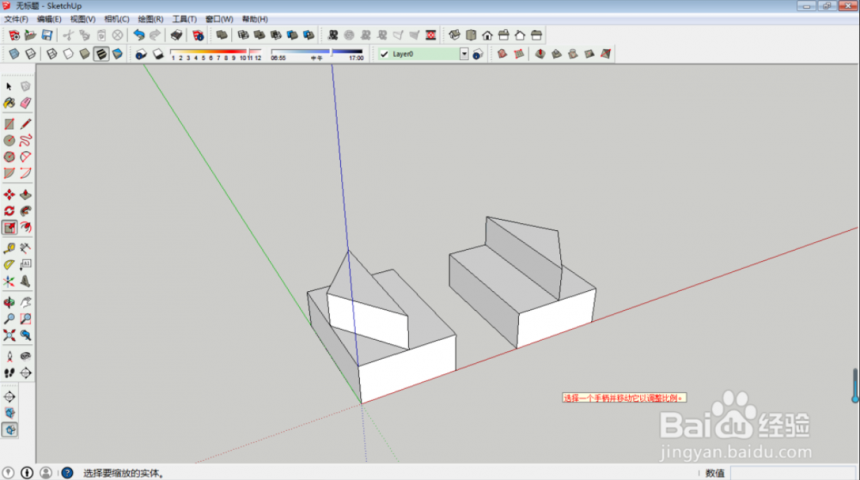Select the Tape Measure tool
This screenshot has height=480, width=860.
click(x=9, y=249)
